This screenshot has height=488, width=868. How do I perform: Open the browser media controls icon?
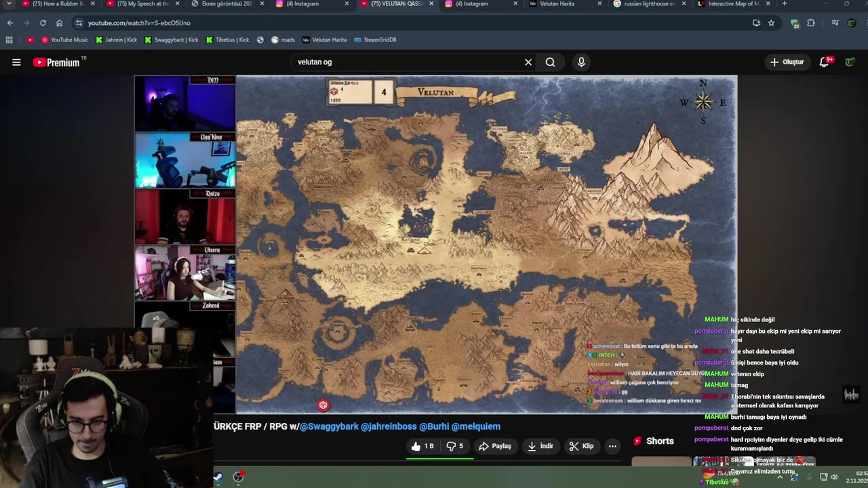(x=835, y=23)
